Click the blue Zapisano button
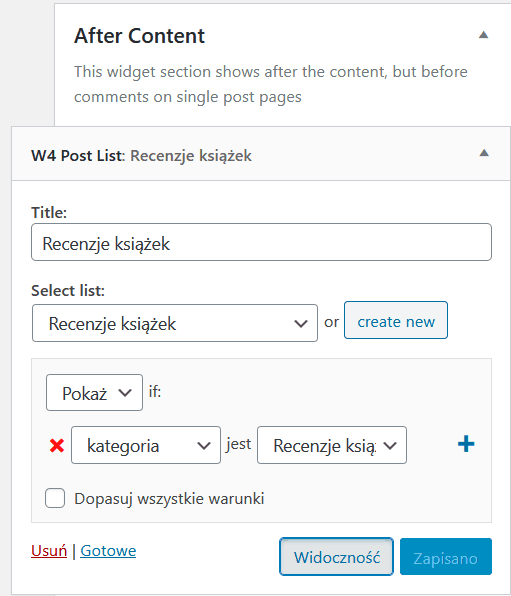The height and width of the screenshot is (596, 511). click(x=446, y=556)
